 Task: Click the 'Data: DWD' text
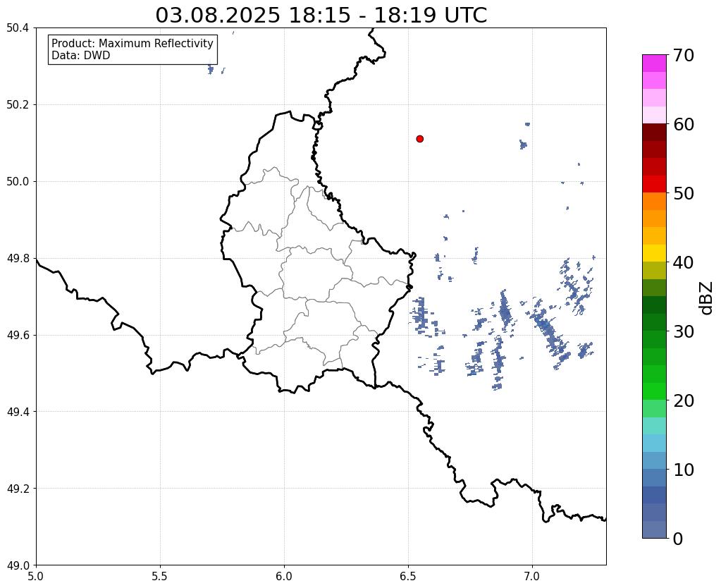click(81, 56)
